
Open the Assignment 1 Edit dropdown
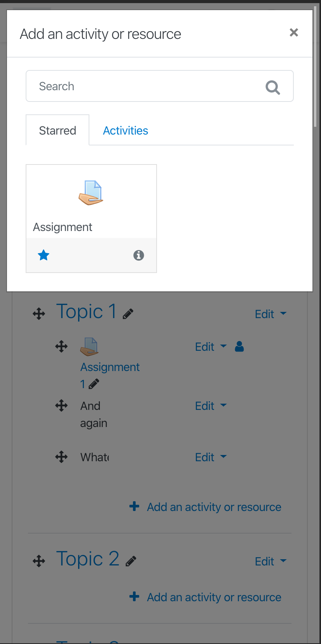pos(211,346)
